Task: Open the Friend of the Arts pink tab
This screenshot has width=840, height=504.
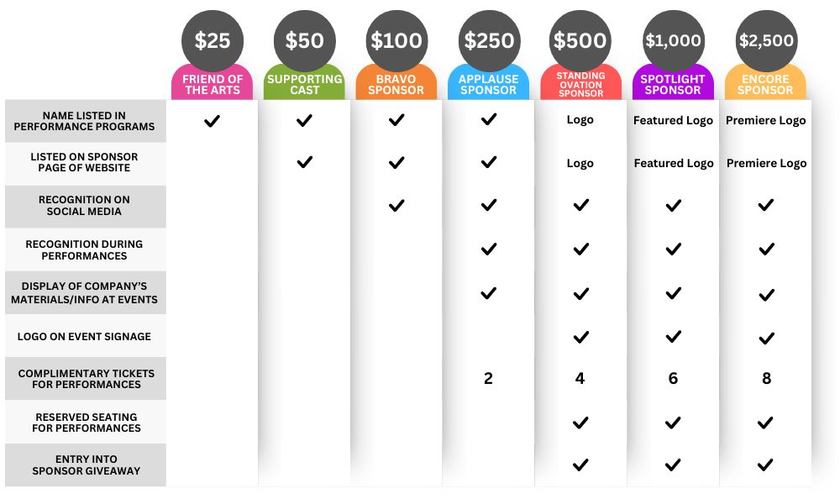Action: 213,83
